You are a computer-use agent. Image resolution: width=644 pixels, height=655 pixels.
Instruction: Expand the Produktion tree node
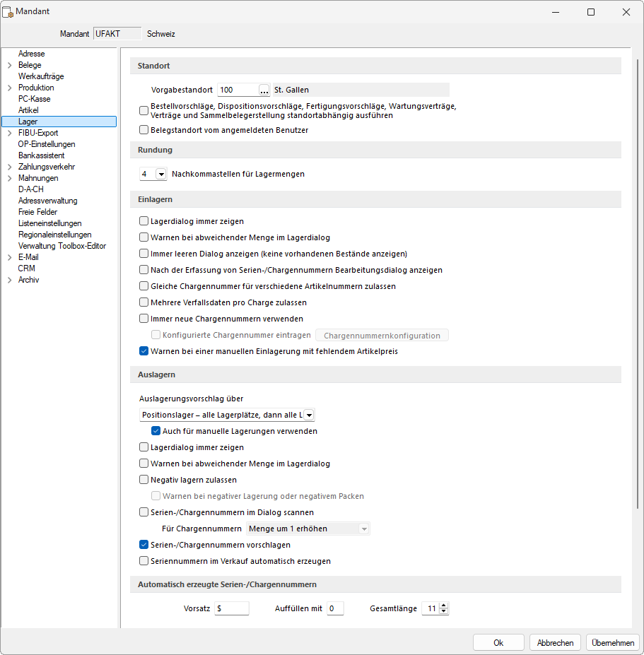[x=10, y=88]
